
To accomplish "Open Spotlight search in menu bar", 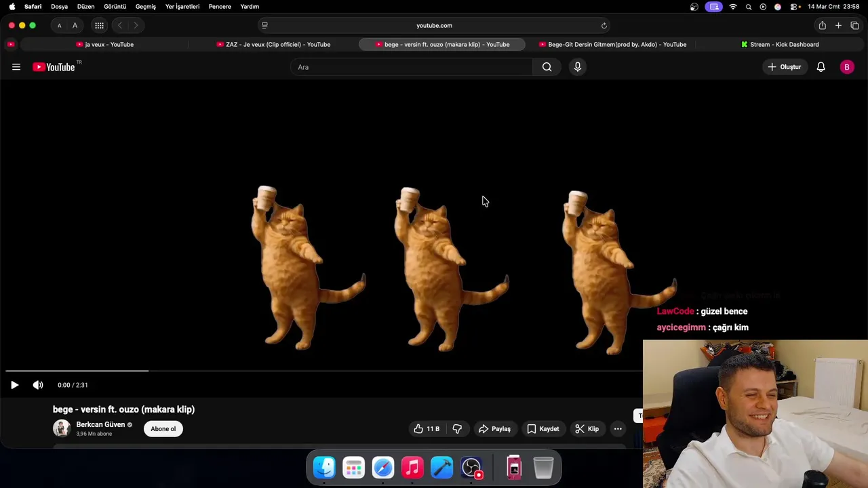I will click(x=749, y=7).
